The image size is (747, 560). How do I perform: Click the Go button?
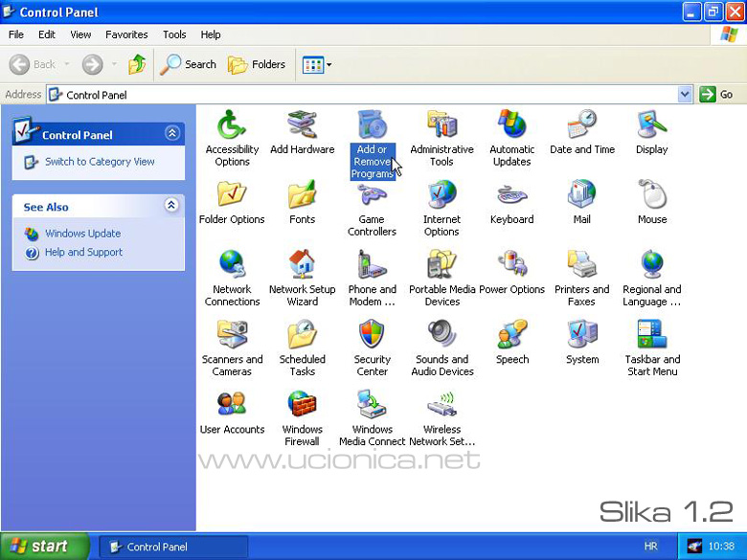[716, 94]
